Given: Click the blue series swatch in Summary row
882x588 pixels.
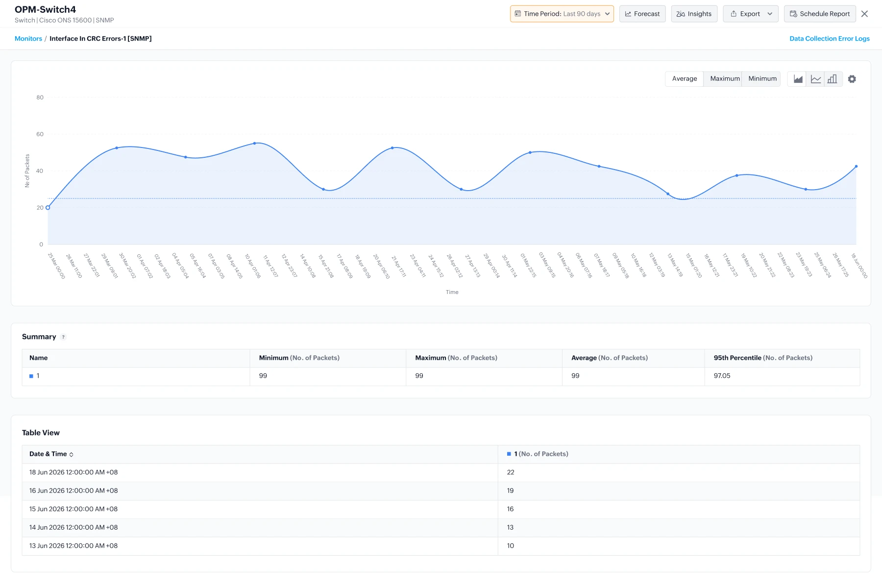Looking at the screenshot, I should click(x=31, y=376).
